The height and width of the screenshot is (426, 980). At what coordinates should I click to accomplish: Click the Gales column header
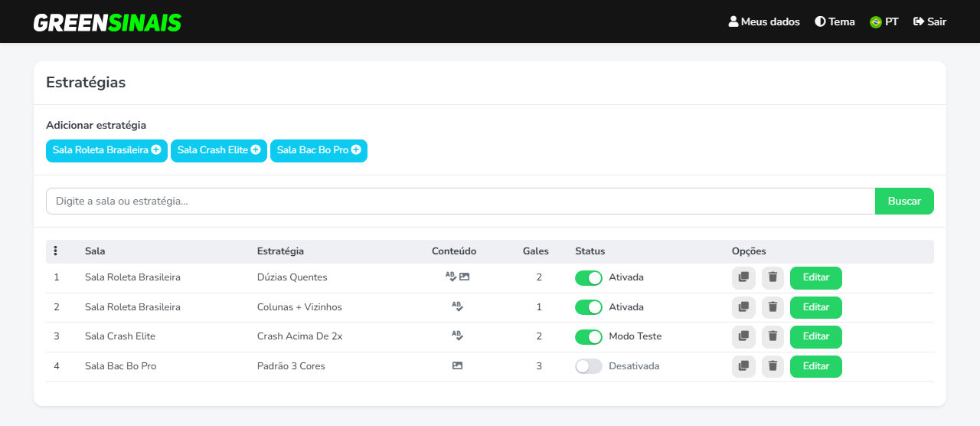click(x=536, y=251)
